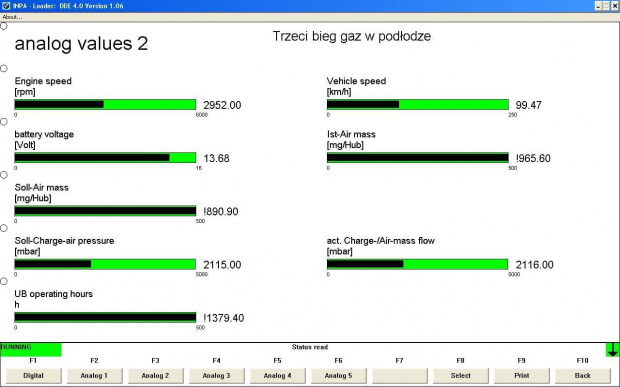Select the radio circle beside Soll-Air mass
This screenshot has width=620, height=387.
coord(4,175)
